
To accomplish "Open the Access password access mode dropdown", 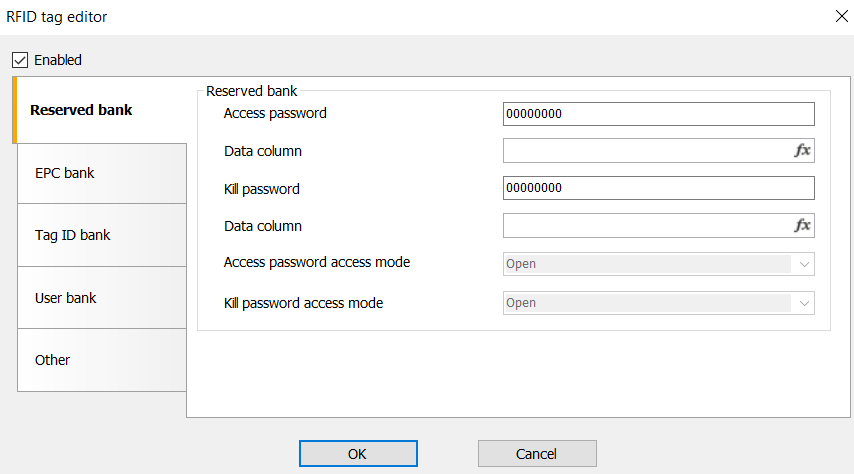I will pos(658,264).
